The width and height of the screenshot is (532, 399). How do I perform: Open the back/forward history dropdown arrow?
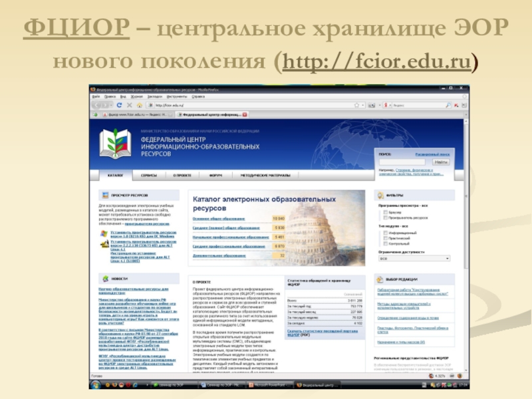pyautogui.click(x=111, y=105)
